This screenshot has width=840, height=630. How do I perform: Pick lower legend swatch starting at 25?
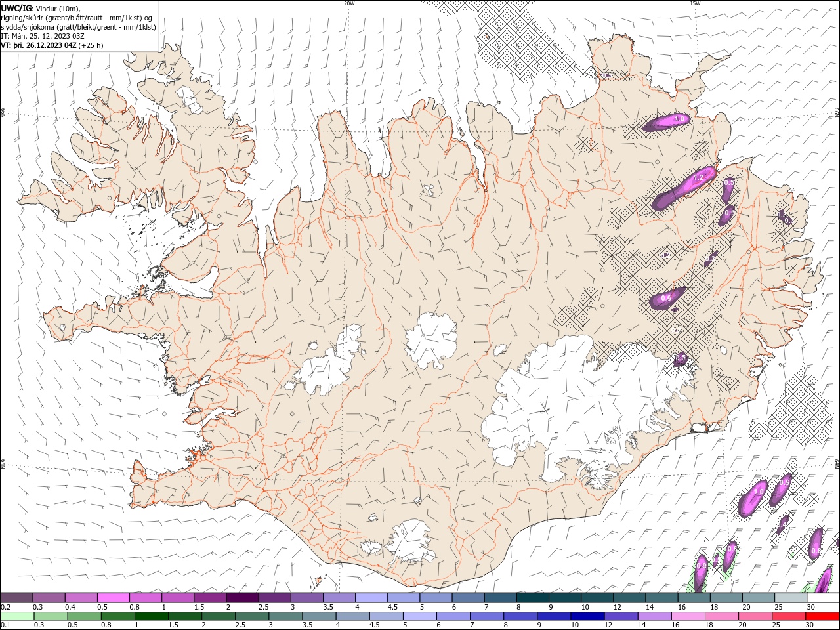click(x=789, y=616)
